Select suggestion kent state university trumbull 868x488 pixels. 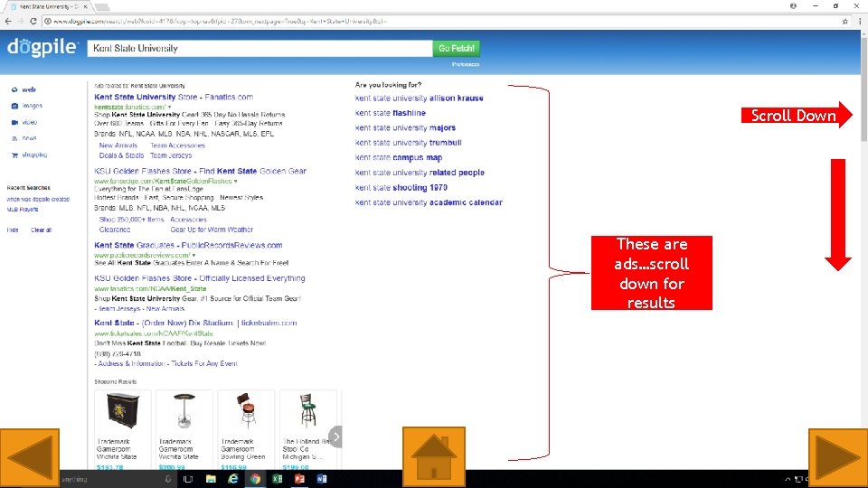tap(408, 143)
